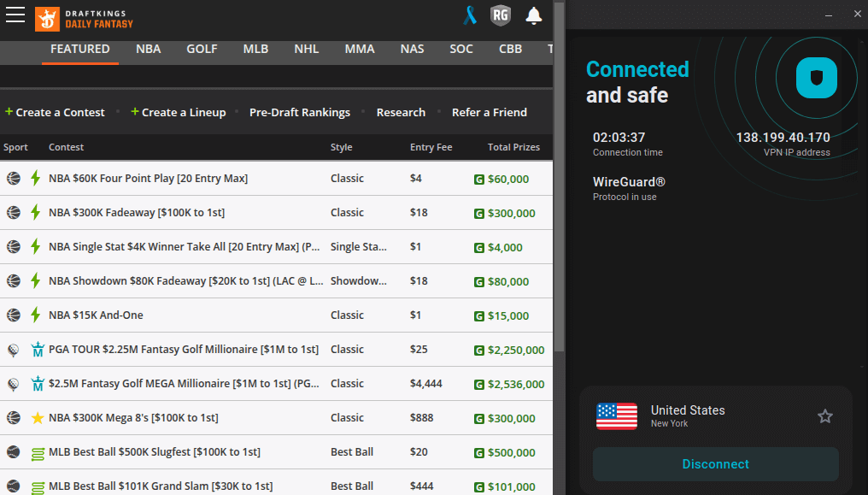Screen dimensions: 868x495
Task: Click lightning bolt icon for NBA Single Stat $4K
Action: [x=35, y=246]
